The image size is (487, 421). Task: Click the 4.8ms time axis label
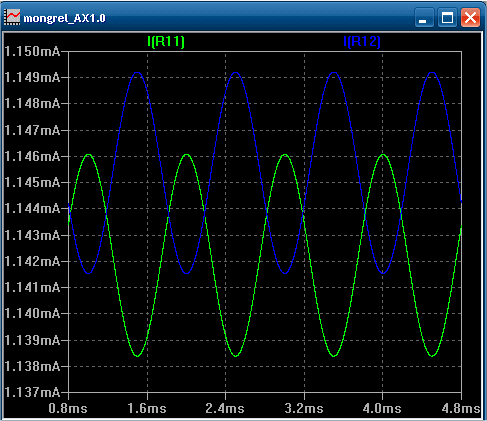coord(461,408)
